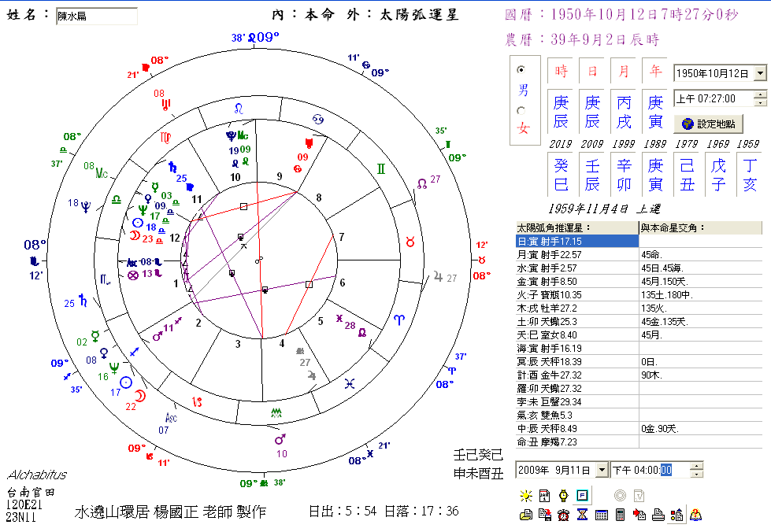Viewport: 771px width, 532px height.
Task: Open help via the question-mark book icon
Action: 696,515
